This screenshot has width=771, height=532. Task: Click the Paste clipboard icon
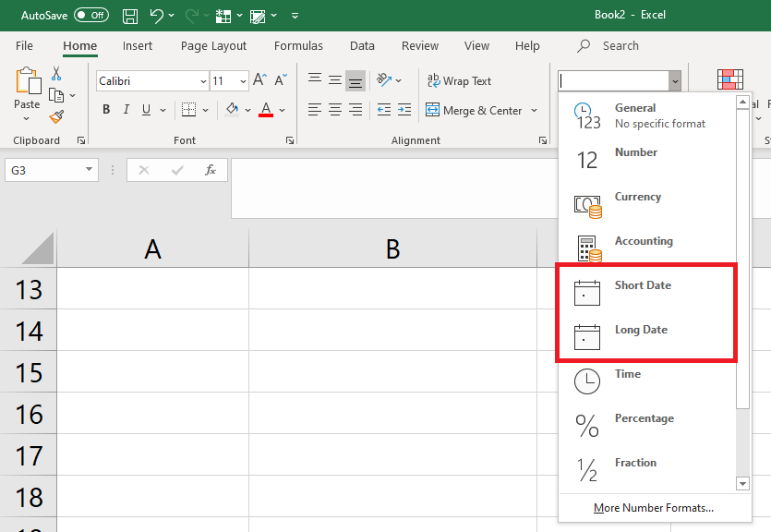tap(28, 80)
